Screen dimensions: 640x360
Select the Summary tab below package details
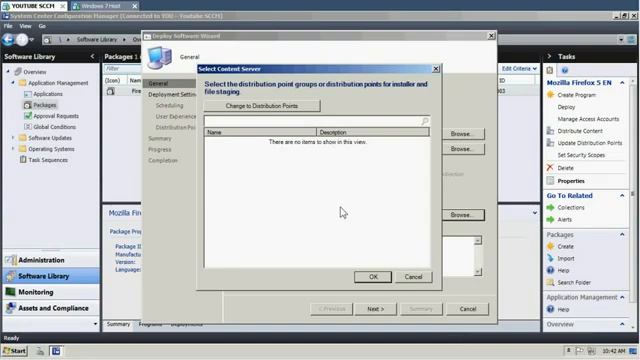(x=118, y=324)
